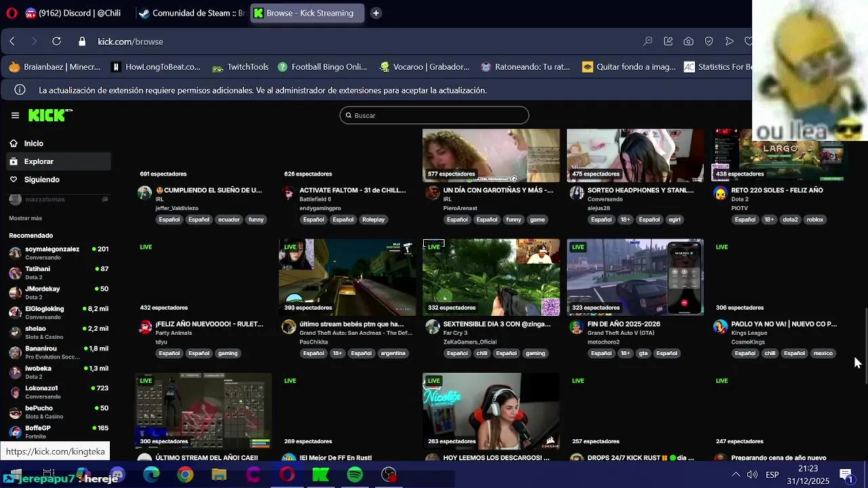Open the 300 espectadores Rust stream thumbnail
This screenshot has width=868, height=488.
[x=203, y=411]
